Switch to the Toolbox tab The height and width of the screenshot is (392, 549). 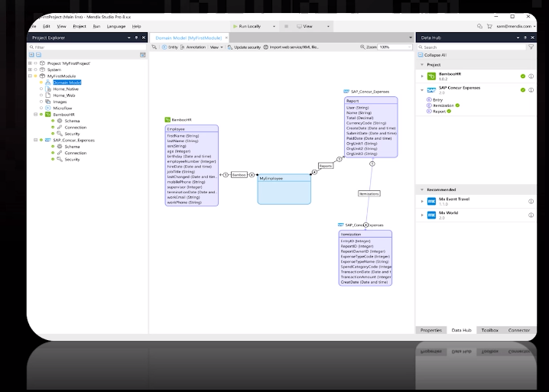489,330
